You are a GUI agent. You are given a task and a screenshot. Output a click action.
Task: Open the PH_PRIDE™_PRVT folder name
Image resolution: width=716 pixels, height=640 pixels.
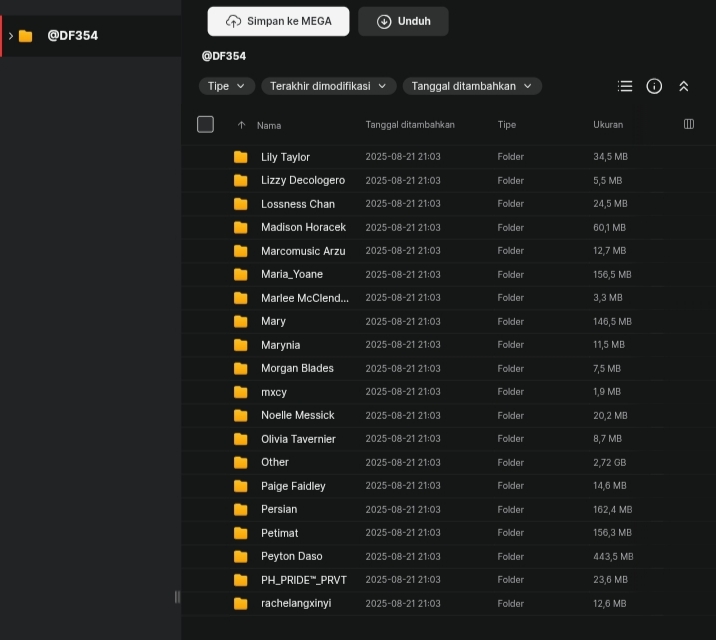tap(304, 580)
